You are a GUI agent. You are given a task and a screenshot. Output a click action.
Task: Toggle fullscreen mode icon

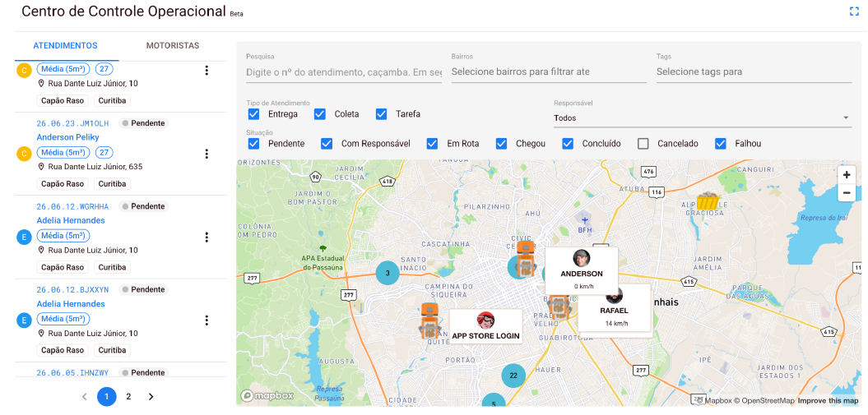click(854, 12)
